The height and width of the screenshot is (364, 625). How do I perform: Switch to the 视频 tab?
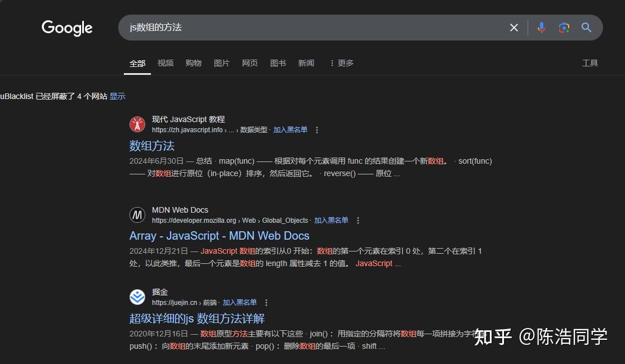(x=165, y=63)
